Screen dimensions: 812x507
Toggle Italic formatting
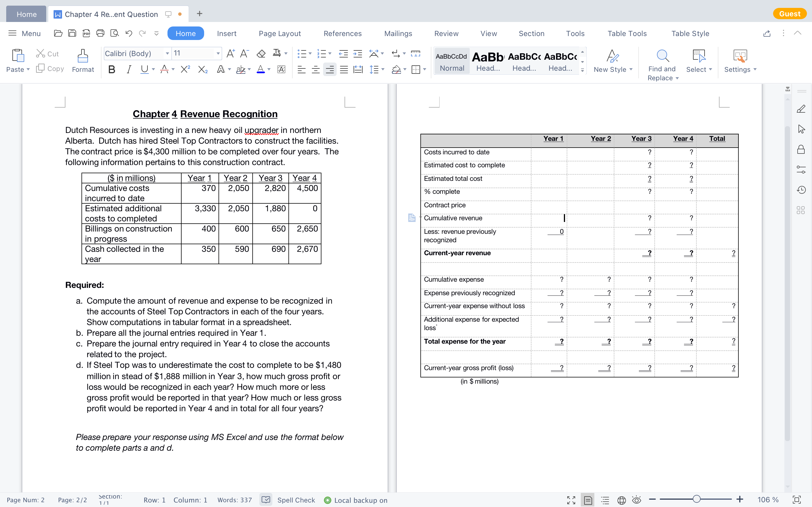128,69
